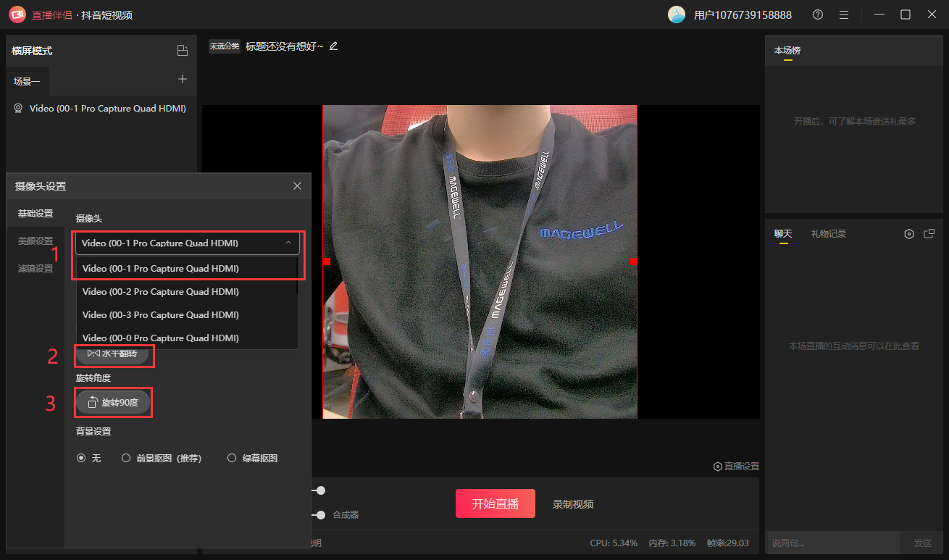Open the 本场榜 tab
Screen dimensions: 949x560
coord(787,51)
